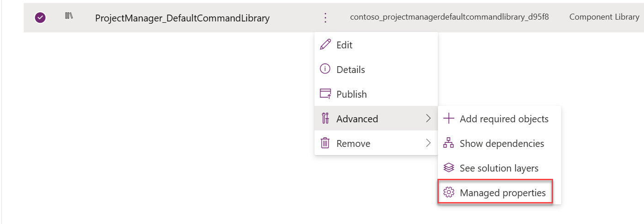Select Managed properties in the submenu

[x=502, y=193]
